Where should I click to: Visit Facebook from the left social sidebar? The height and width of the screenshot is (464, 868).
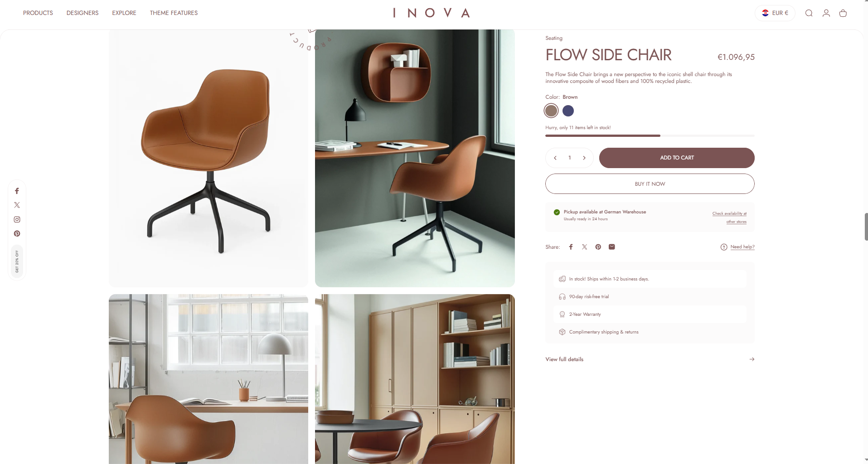pos(17,191)
